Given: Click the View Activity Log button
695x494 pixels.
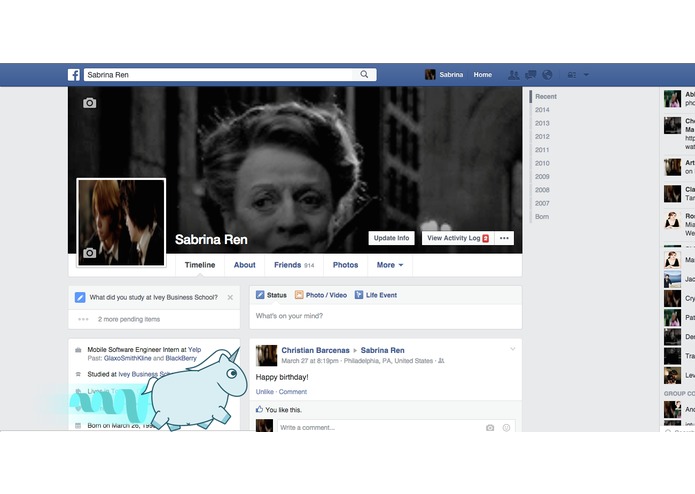Looking at the screenshot, I should 457,238.
